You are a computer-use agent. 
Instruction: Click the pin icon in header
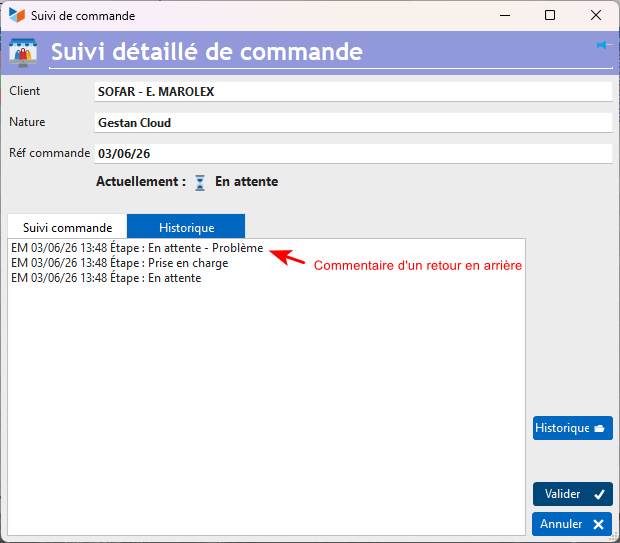pyautogui.click(x=604, y=45)
